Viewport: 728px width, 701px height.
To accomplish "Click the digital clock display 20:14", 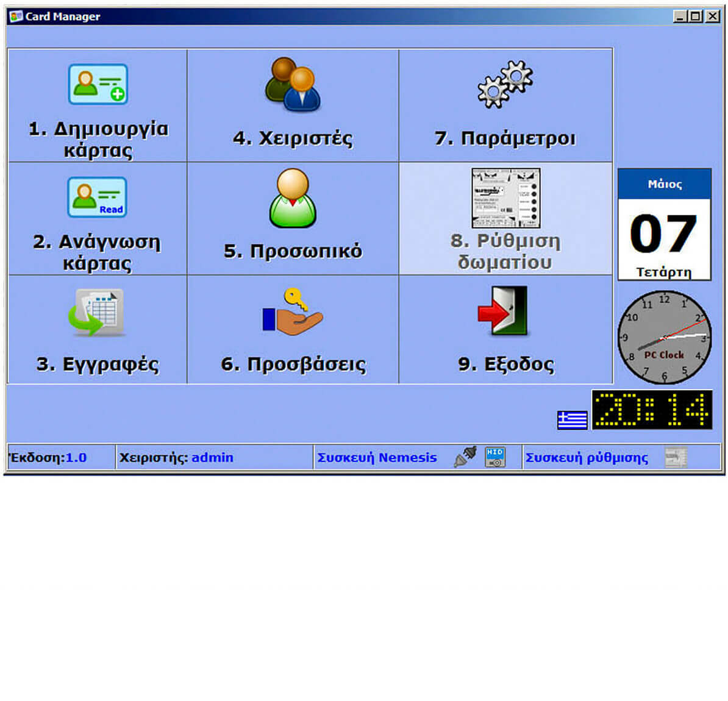I will pyautogui.click(x=651, y=409).
